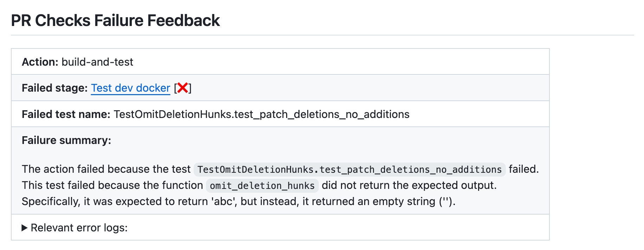Click the Failed test name label
The height and width of the screenshot is (250, 644).
pos(66,114)
